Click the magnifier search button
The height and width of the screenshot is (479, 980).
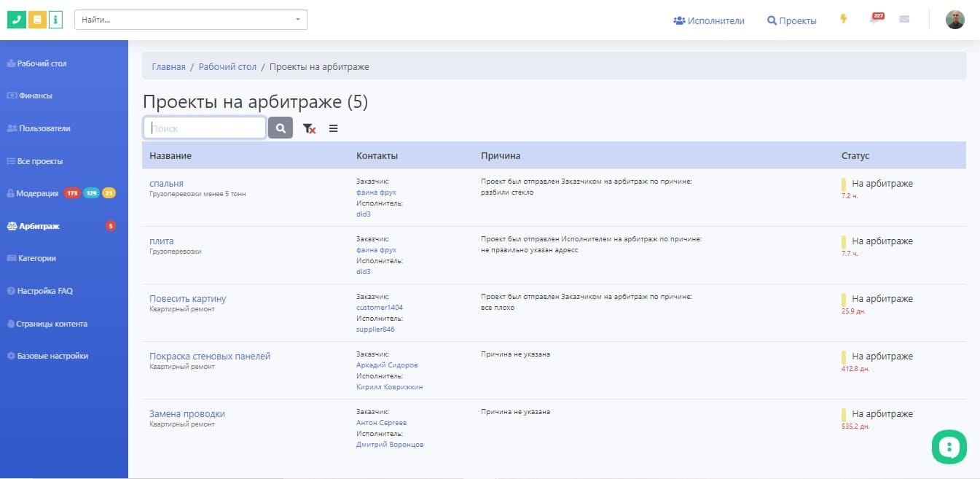click(x=281, y=128)
